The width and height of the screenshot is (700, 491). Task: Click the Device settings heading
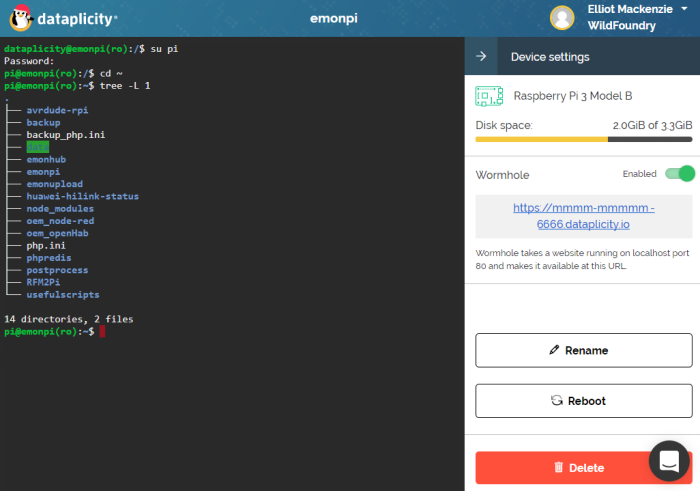coord(550,57)
